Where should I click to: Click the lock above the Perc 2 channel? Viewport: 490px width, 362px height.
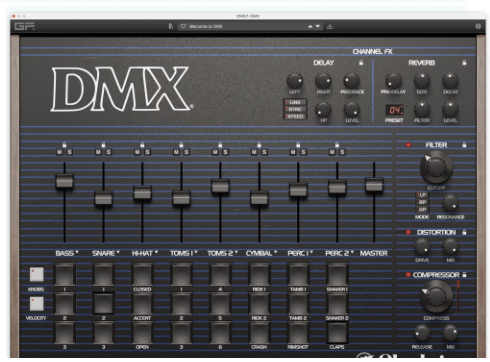pos(337,145)
